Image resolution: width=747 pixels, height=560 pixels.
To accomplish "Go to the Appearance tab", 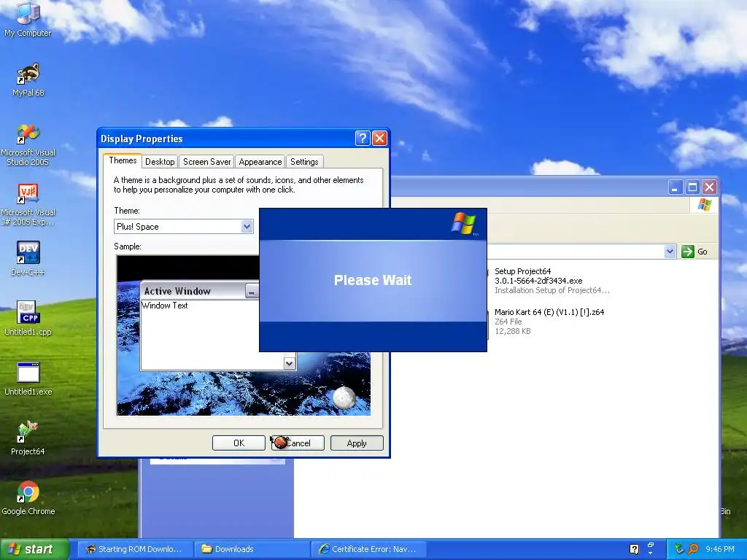I will (260, 162).
